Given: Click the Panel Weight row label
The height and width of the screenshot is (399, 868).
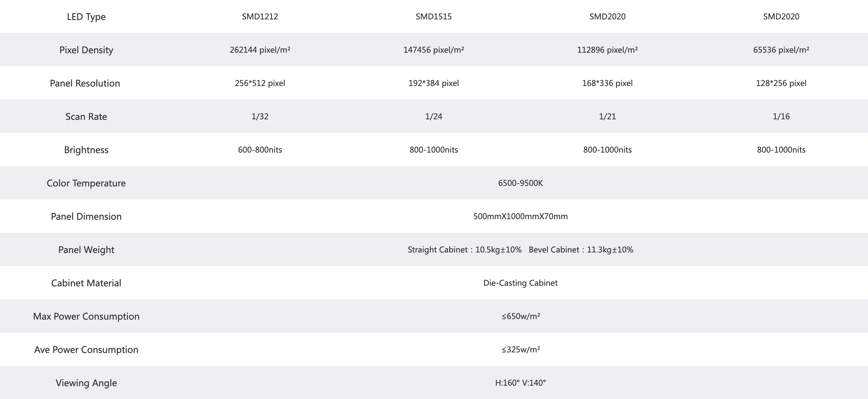Looking at the screenshot, I should [x=86, y=250].
